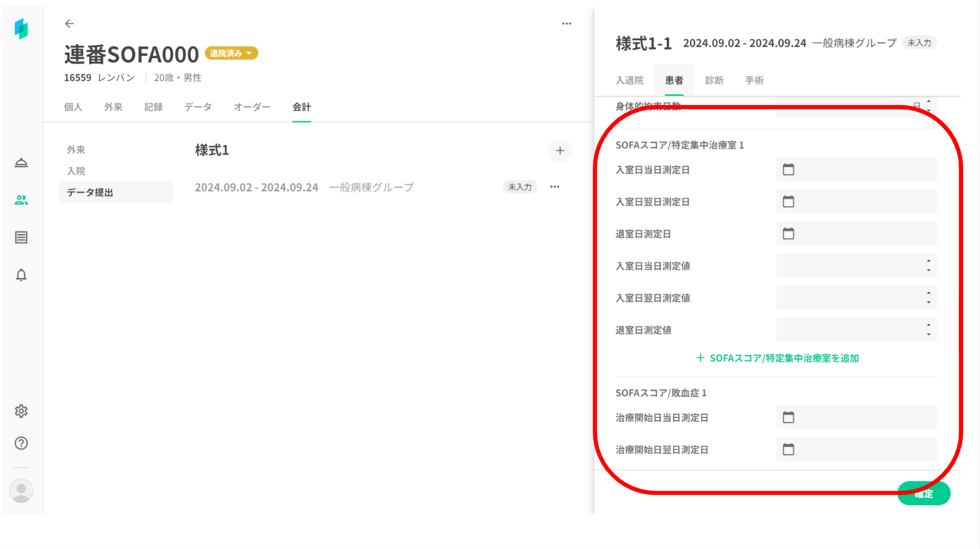The image size is (980, 549).
Task: Switch to the 診断 tab
Action: pyautogui.click(x=714, y=81)
